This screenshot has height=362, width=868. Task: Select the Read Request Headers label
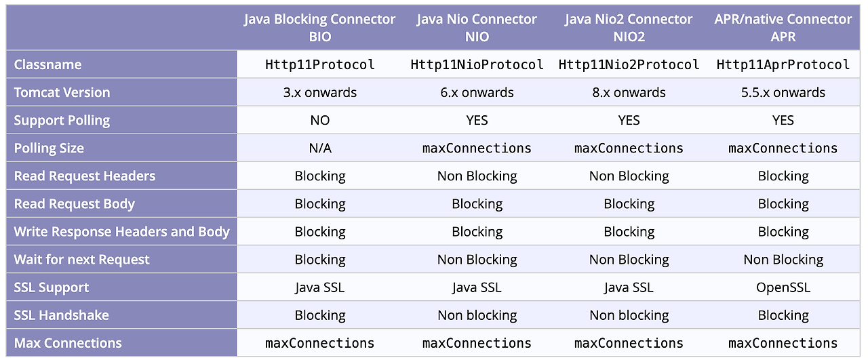point(85,176)
